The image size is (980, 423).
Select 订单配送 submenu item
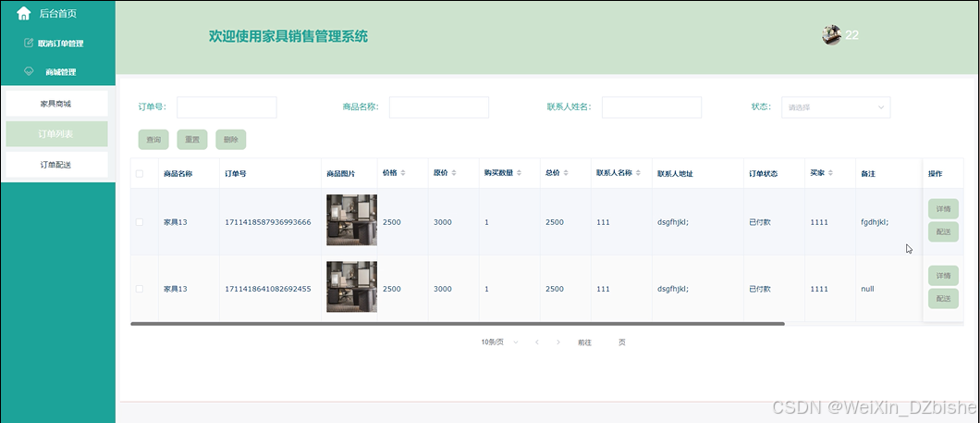click(x=57, y=165)
